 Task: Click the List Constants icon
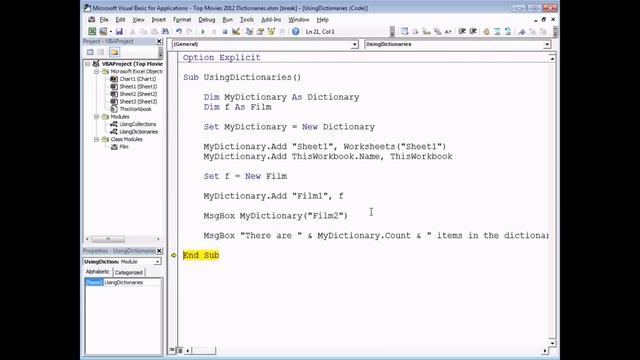(416, 31)
